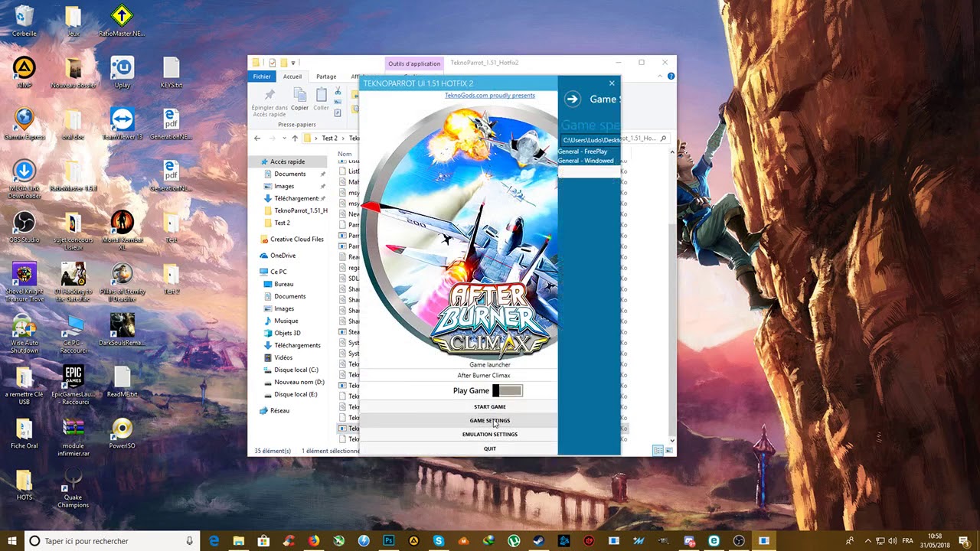The height and width of the screenshot is (551, 980).
Task: Go back with the Explorer back arrow
Action: 257,139
